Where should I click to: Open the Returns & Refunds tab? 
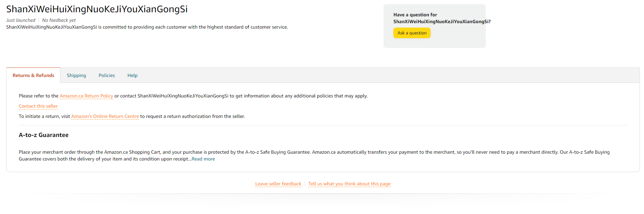(x=33, y=75)
